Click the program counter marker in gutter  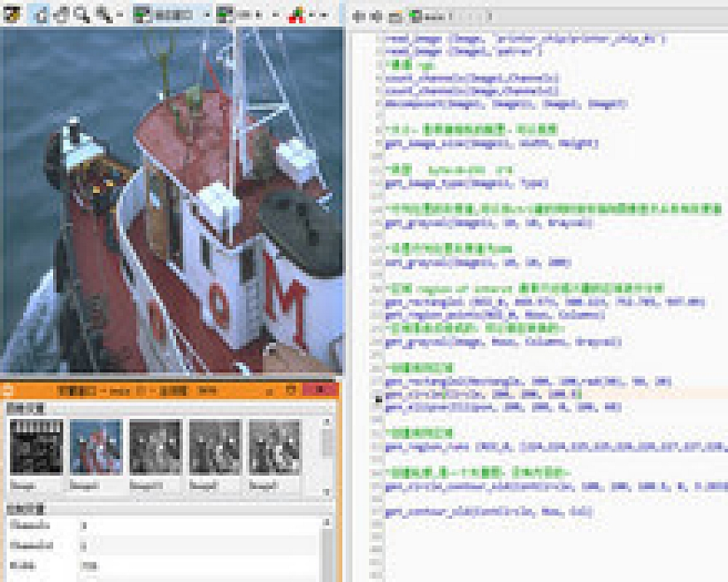[379, 399]
